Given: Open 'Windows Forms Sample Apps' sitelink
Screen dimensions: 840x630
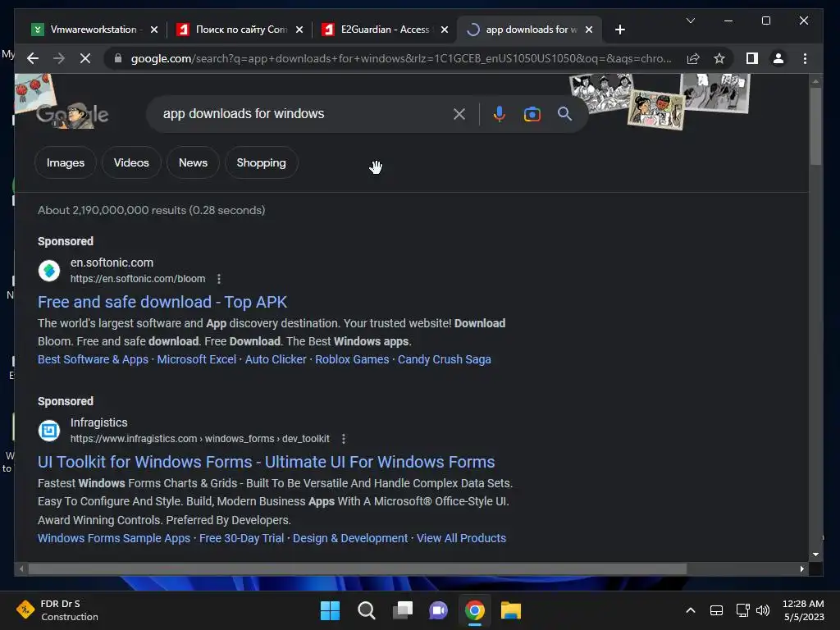Looking at the screenshot, I should coord(113,538).
